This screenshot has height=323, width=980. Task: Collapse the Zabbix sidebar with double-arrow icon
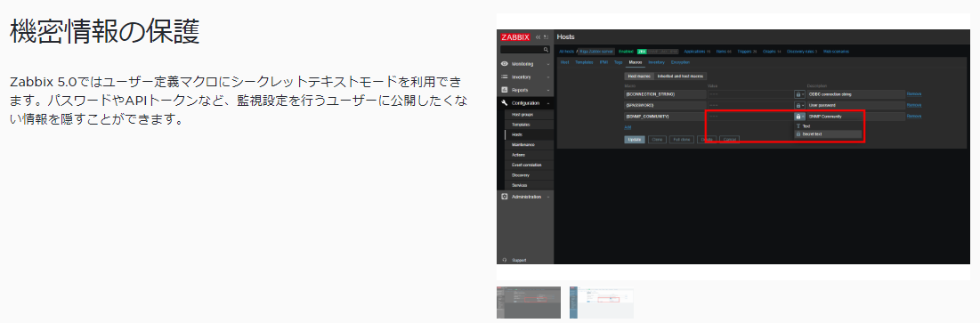point(539,37)
